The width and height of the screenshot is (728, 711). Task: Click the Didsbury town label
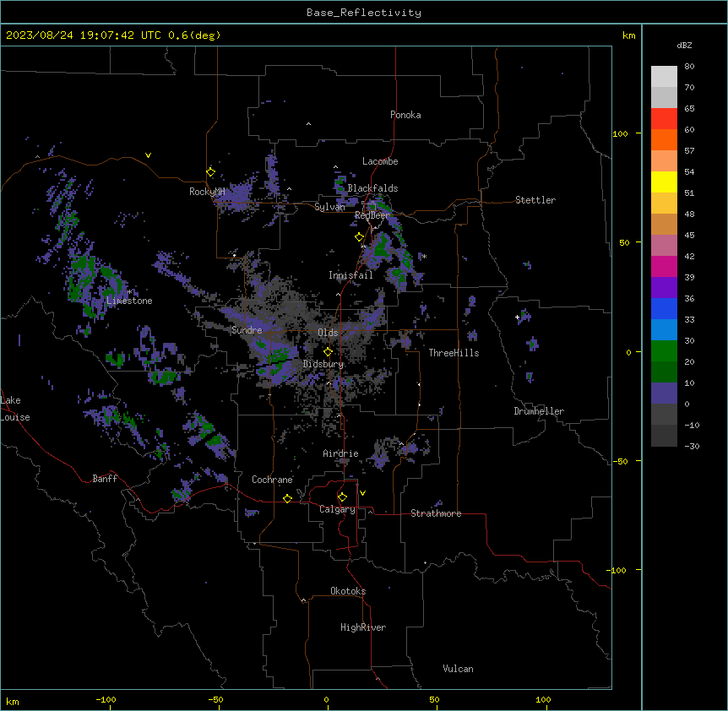[323, 364]
